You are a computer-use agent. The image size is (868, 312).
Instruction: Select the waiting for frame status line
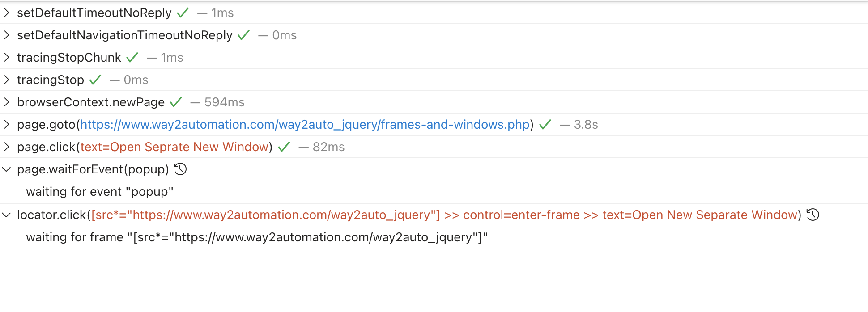coord(256,237)
